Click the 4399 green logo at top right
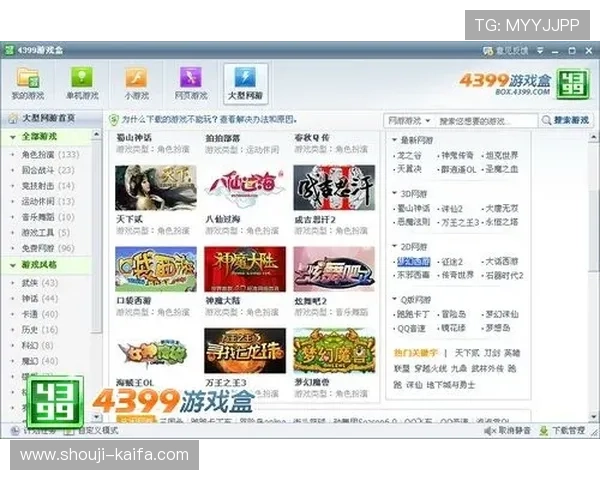 (x=573, y=83)
